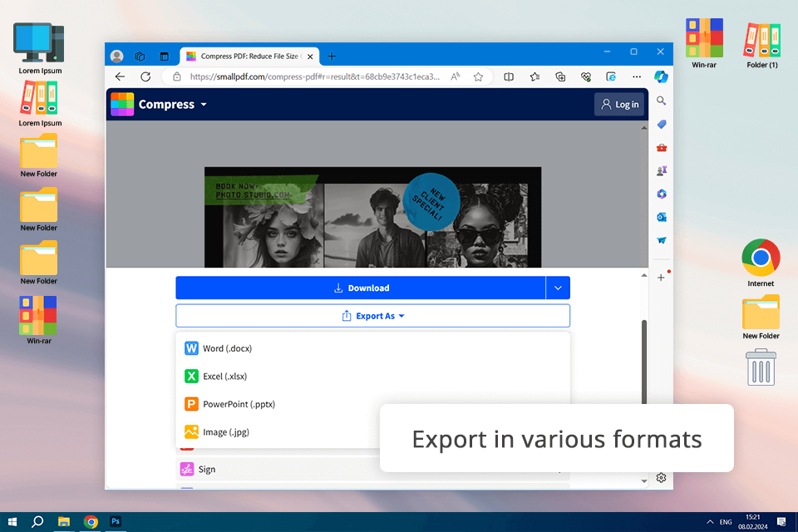Viewport: 798px width, 532px height.
Task: Launch Photoshop from the taskbar
Action: coord(116,522)
